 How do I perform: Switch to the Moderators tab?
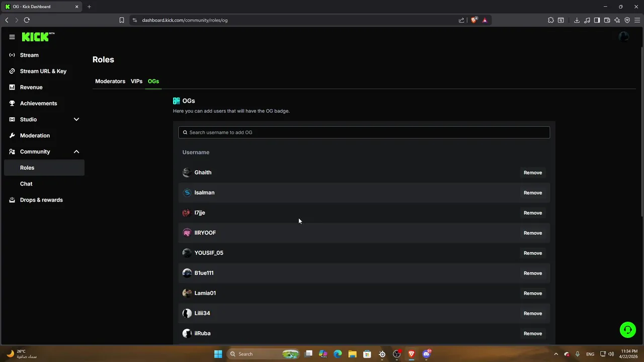[110, 81]
